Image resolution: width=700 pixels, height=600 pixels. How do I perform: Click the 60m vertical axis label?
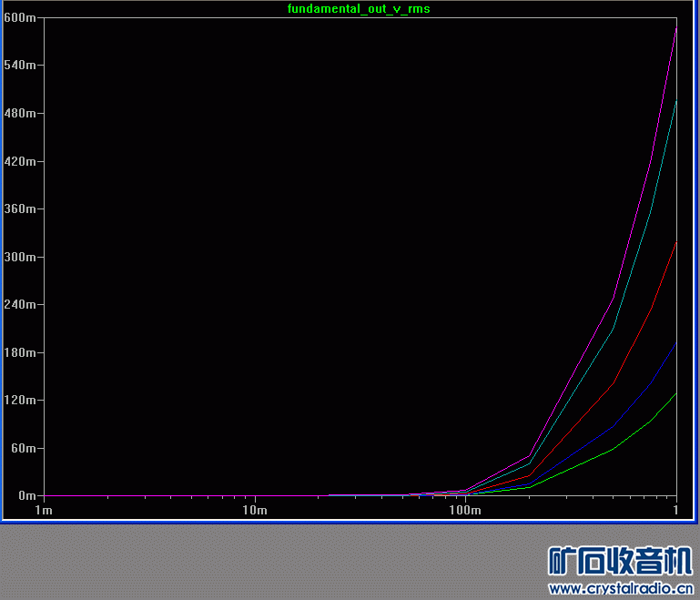pyautogui.click(x=24, y=448)
